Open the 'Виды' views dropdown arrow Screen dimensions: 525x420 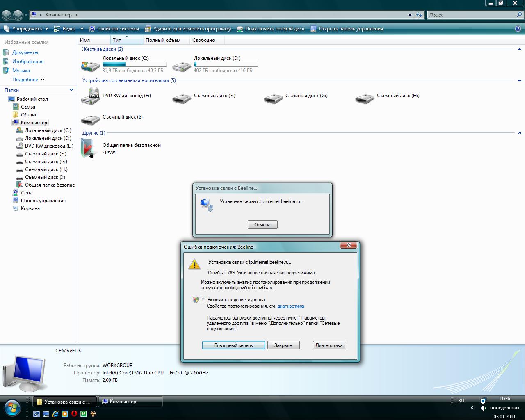click(82, 29)
